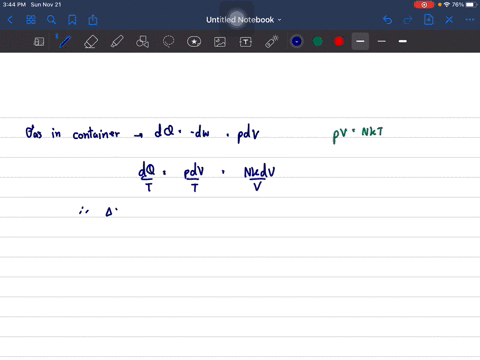Select the Eraser tool
Image resolution: width=480 pixels, height=360 pixels.
coord(91,42)
